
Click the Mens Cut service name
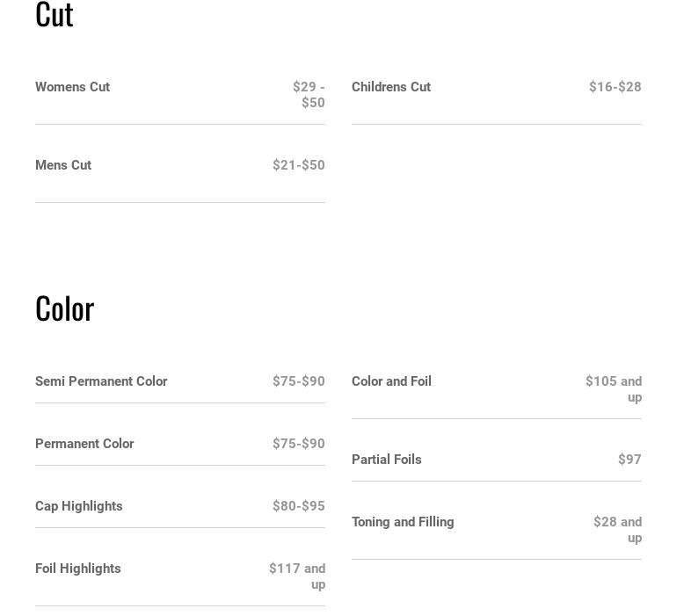pyautogui.click(x=63, y=165)
